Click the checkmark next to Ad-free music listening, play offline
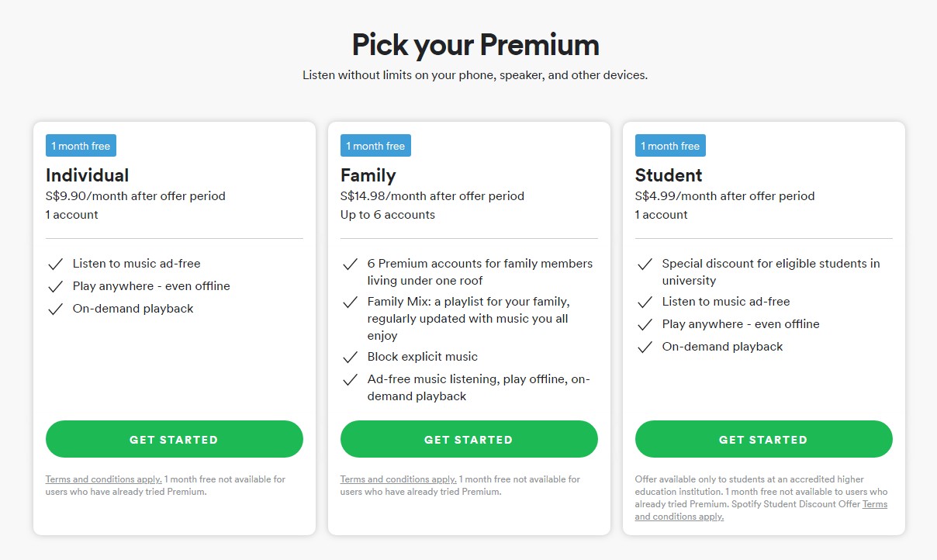 [x=350, y=380]
